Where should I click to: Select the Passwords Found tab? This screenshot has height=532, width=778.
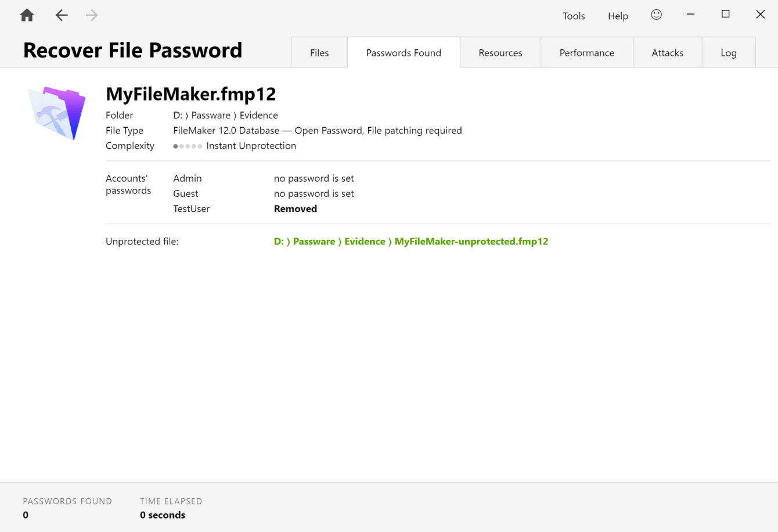[x=404, y=53]
